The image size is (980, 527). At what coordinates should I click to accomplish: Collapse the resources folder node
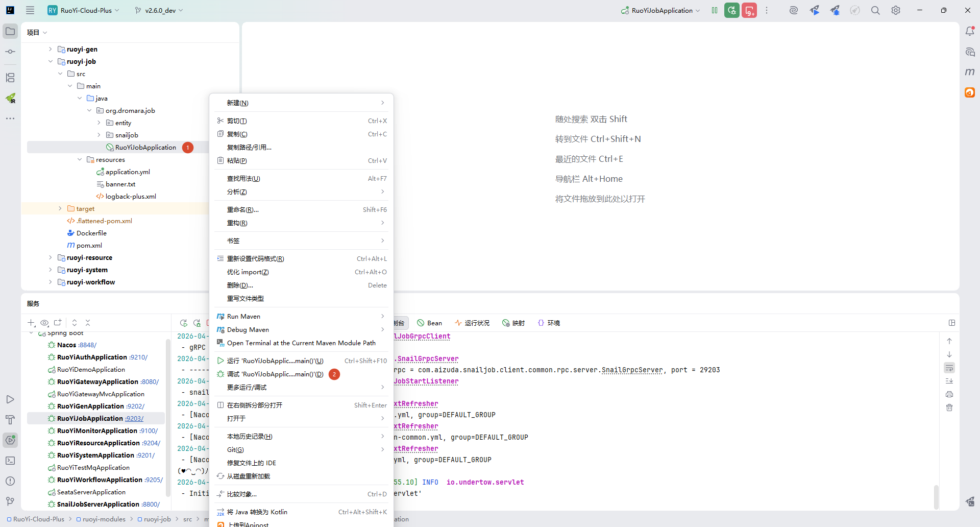pyautogui.click(x=80, y=159)
